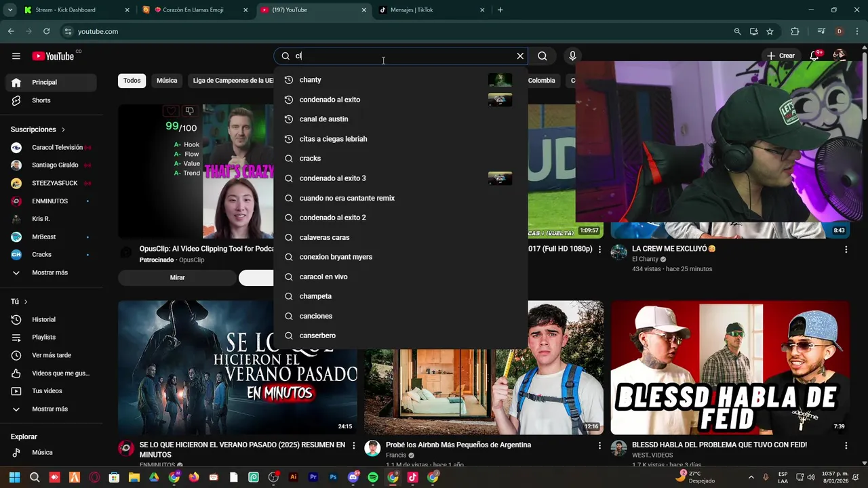Image resolution: width=868 pixels, height=488 pixels.
Task: Open options for LA CREW ME EXCLUYÓ video
Action: [846, 249]
